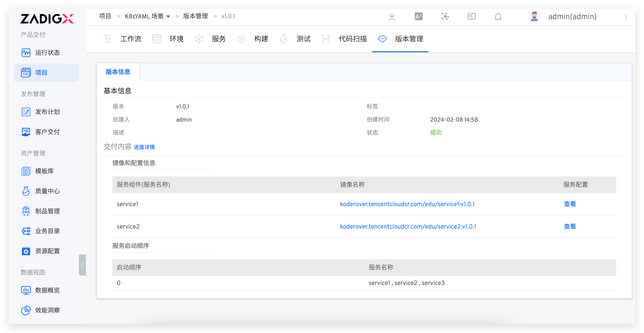Screen dimensions: 644x333
Task: Open 制品管理 in the sidebar
Action: tap(47, 211)
